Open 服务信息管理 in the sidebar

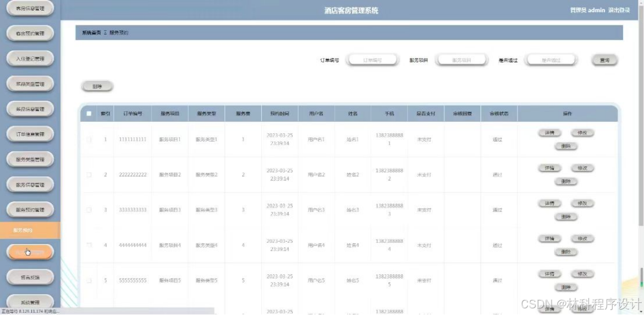click(30, 184)
